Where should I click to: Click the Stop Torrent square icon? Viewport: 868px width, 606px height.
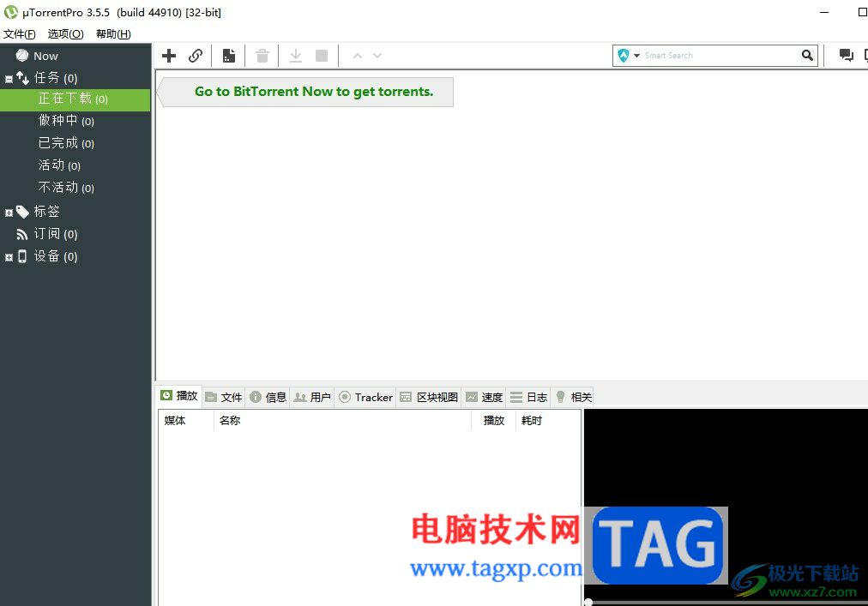tap(322, 56)
